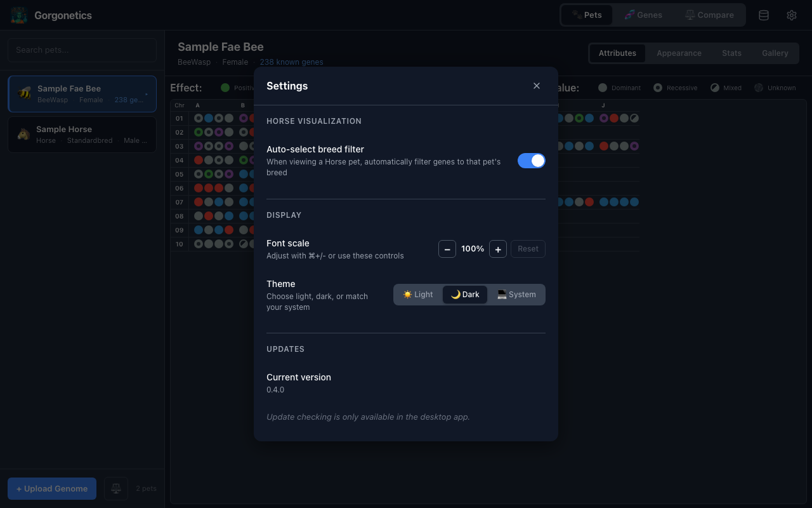
Task: Click the scales icon next to 2 pets
Action: [x=116, y=488]
